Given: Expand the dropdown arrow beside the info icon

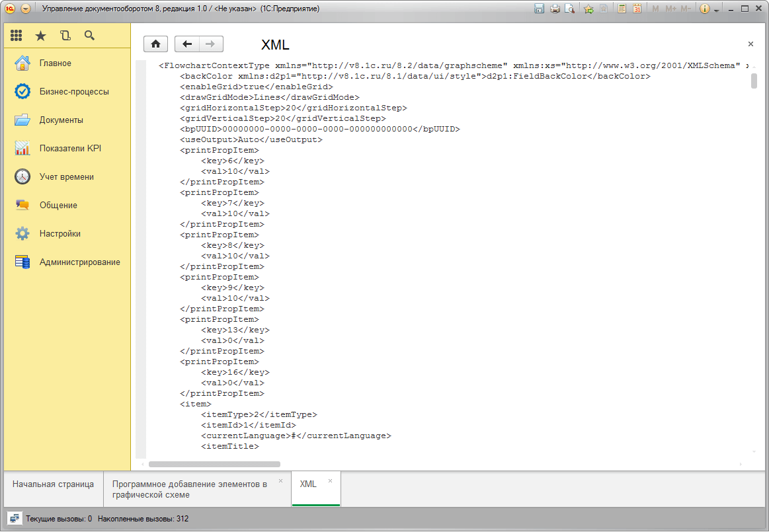Looking at the screenshot, I should tap(716, 10).
